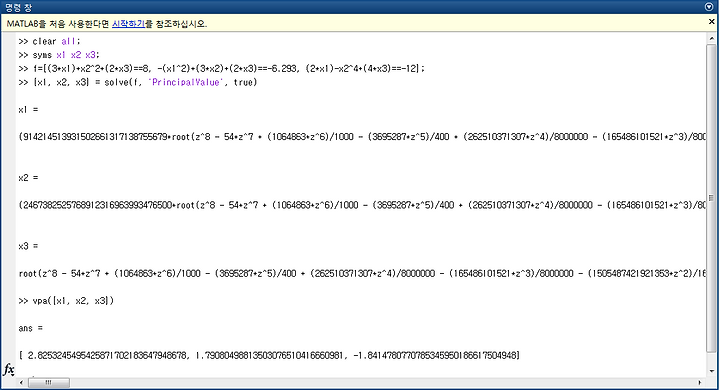The image size is (720, 390).
Task: Open the Command Window actions dropdown arrow
Action: point(709,7)
